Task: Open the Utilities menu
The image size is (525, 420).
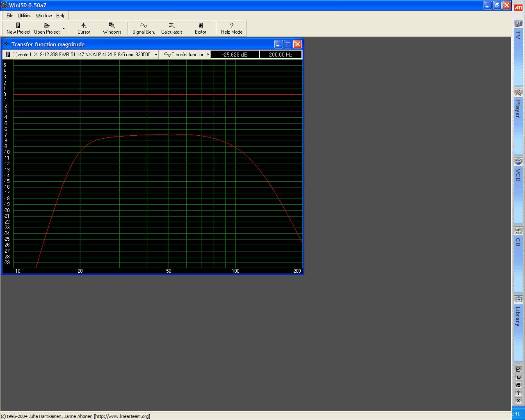Action: click(x=24, y=16)
